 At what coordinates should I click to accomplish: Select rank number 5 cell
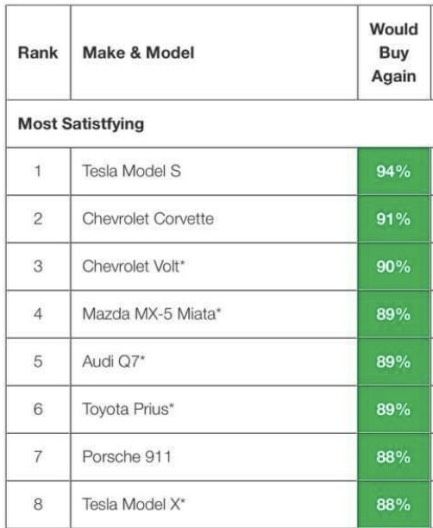tap(38, 361)
